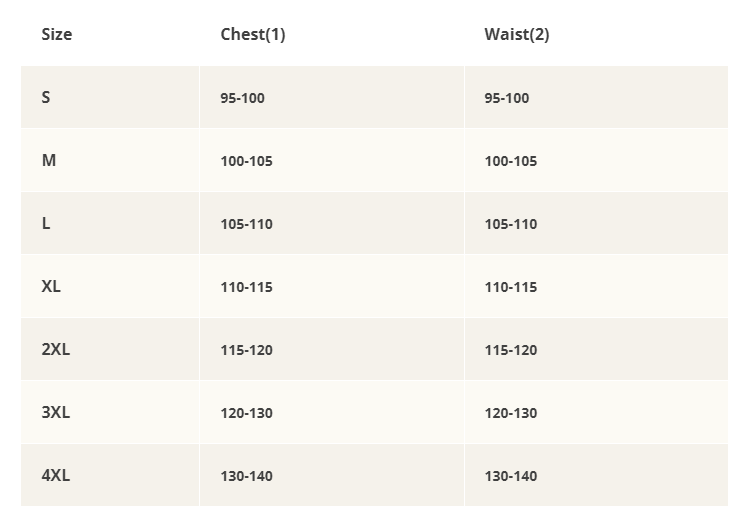Click the Waist(2) column header
Screen dimensions: 749x528
517,34
